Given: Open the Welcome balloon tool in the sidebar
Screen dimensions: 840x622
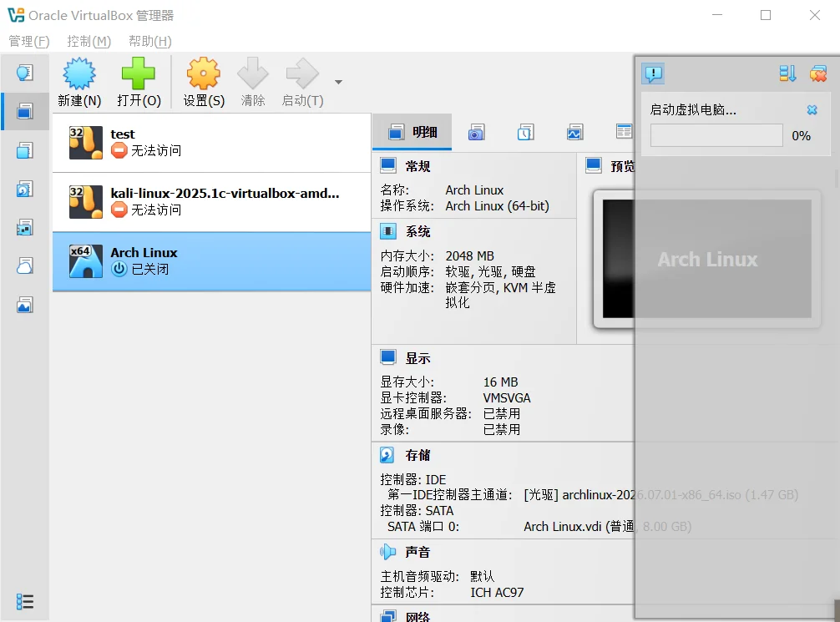Looking at the screenshot, I should [25, 73].
